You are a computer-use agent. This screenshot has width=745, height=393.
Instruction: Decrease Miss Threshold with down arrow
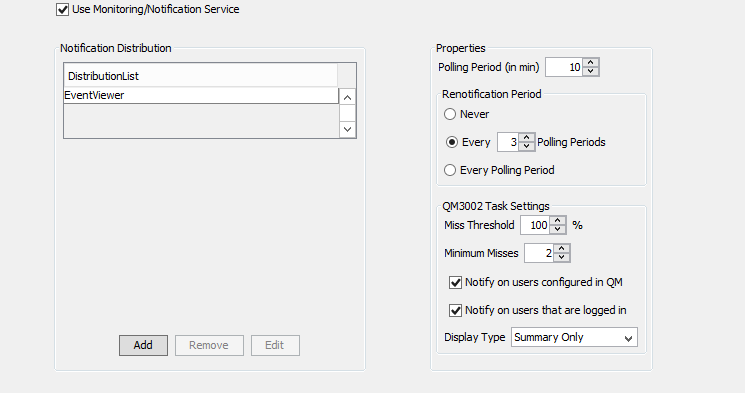[558, 230]
